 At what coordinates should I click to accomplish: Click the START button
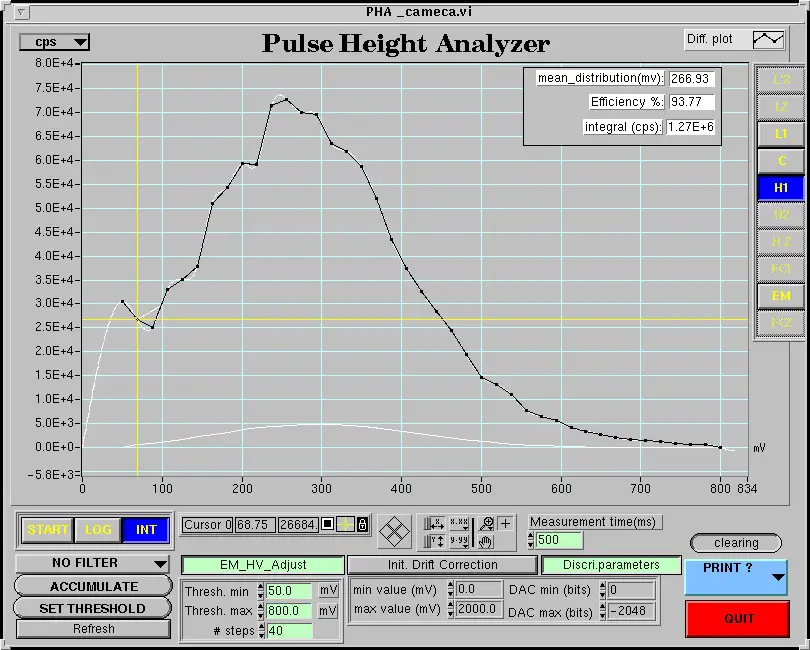(x=48, y=530)
